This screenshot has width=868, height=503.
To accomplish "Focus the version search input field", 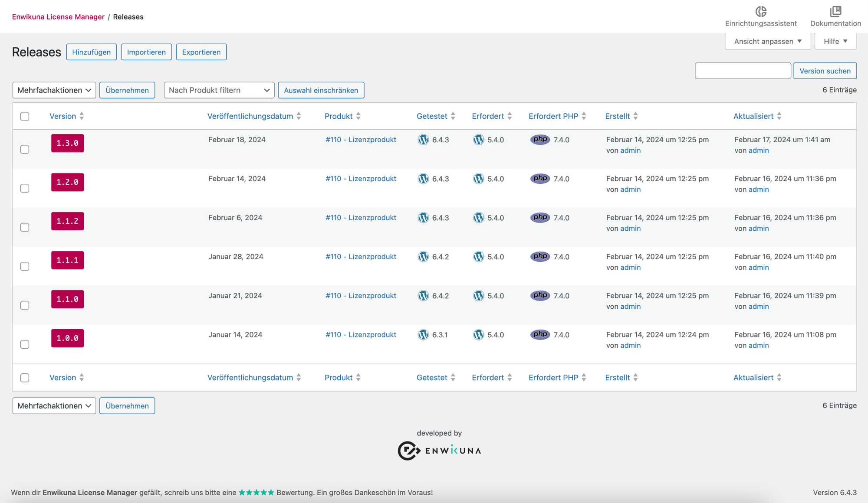I will pyautogui.click(x=743, y=71).
